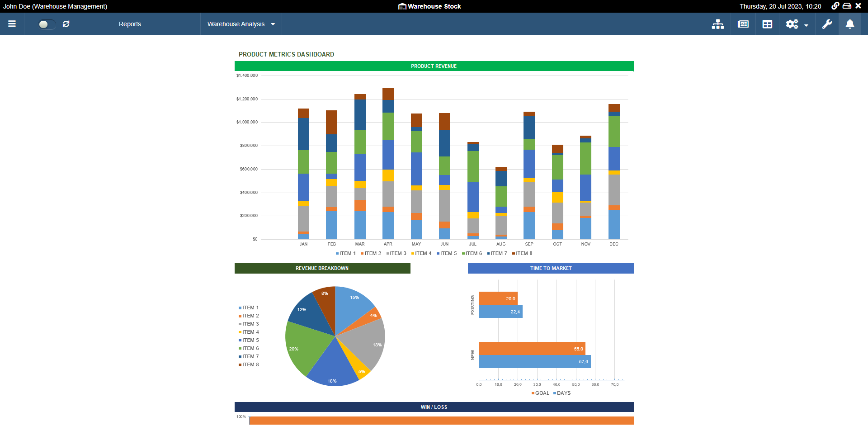Screen dimensions: 868x440
Task: Toggle ITEM 1 in the revenue chart legend
Action: [x=346, y=254]
